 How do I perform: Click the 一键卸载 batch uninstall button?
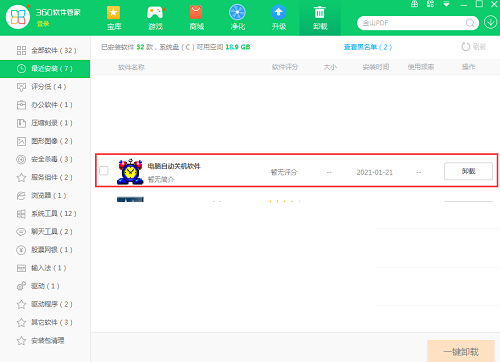[461, 351]
